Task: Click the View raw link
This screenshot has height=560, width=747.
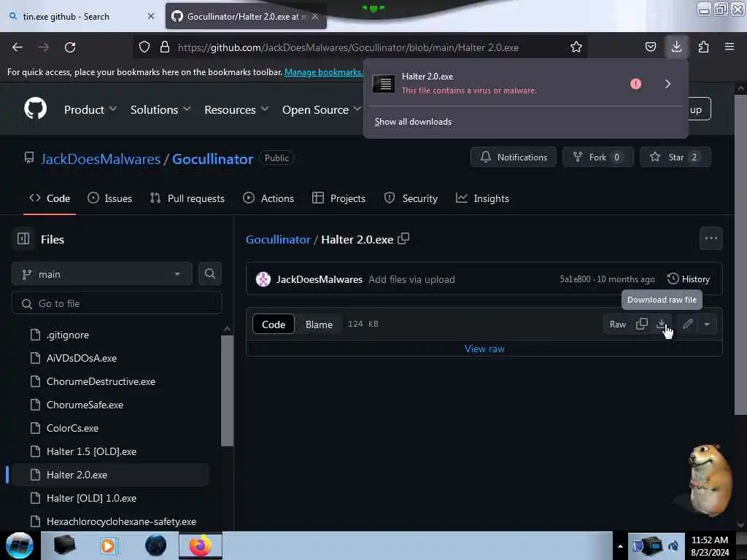Action: pos(484,349)
